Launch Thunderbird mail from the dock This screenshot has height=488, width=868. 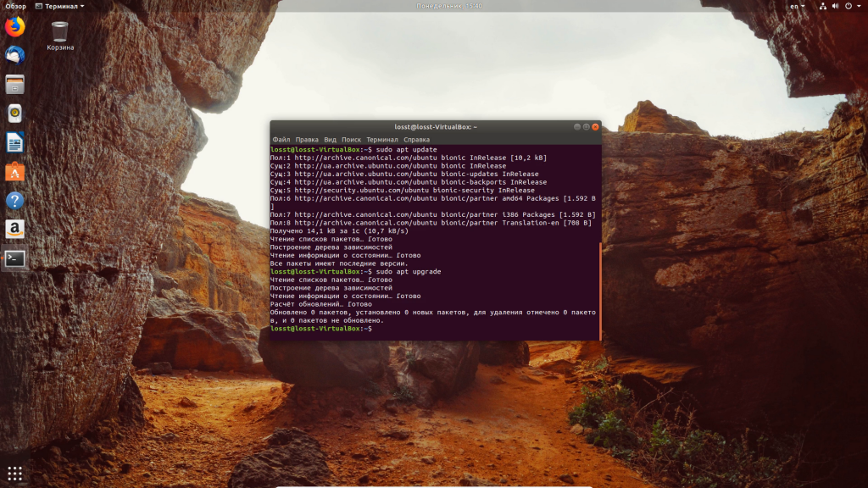click(15, 55)
